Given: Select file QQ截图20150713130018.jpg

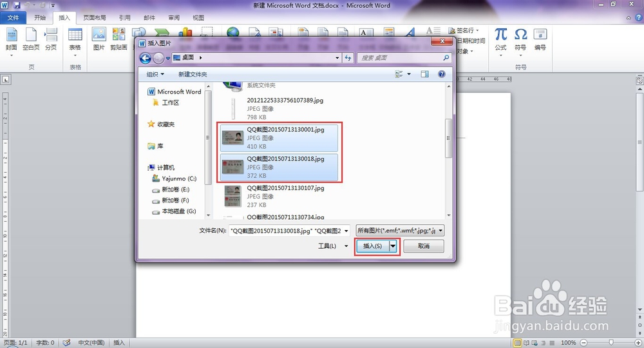Looking at the screenshot, I should (279, 167).
